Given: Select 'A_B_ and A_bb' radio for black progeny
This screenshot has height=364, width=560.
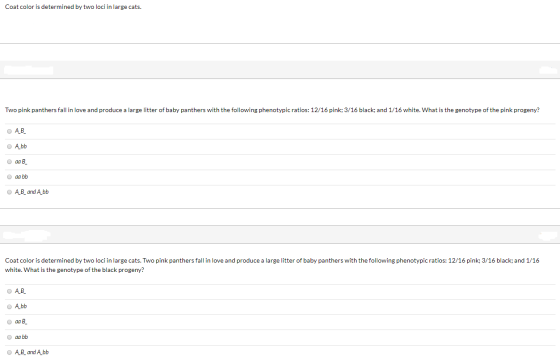Looking at the screenshot, I should pos(9,352).
